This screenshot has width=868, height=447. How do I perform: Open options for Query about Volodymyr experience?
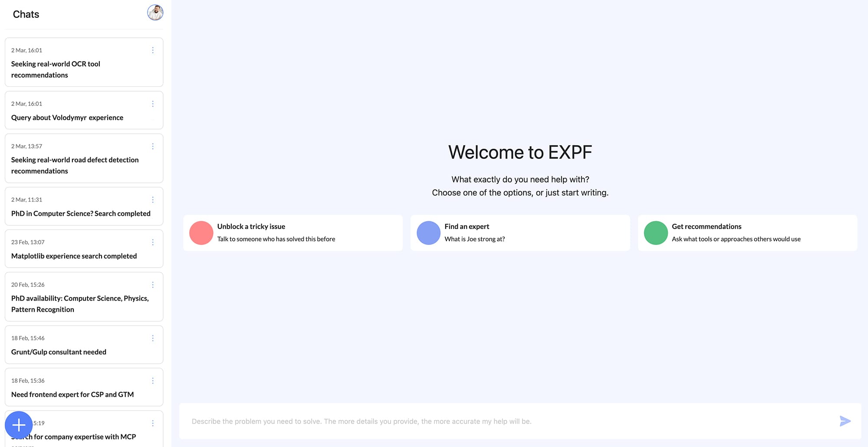tap(153, 103)
